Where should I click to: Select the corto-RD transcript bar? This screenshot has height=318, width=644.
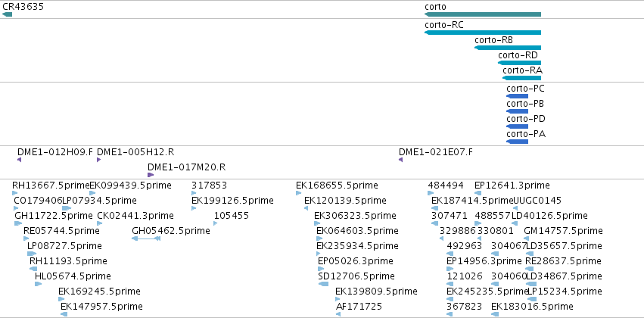[x=519, y=63]
